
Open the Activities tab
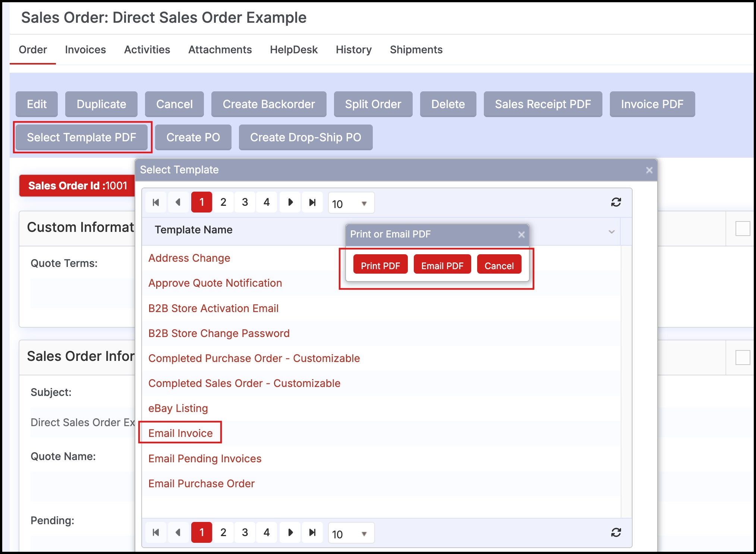pyautogui.click(x=147, y=50)
